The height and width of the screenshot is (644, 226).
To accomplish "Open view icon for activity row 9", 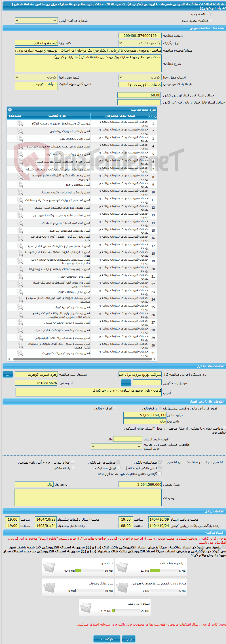I will (x=20, y=185).
